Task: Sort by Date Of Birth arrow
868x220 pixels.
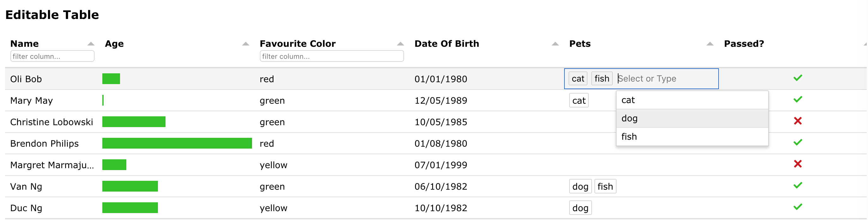Action: (x=555, y=44)
